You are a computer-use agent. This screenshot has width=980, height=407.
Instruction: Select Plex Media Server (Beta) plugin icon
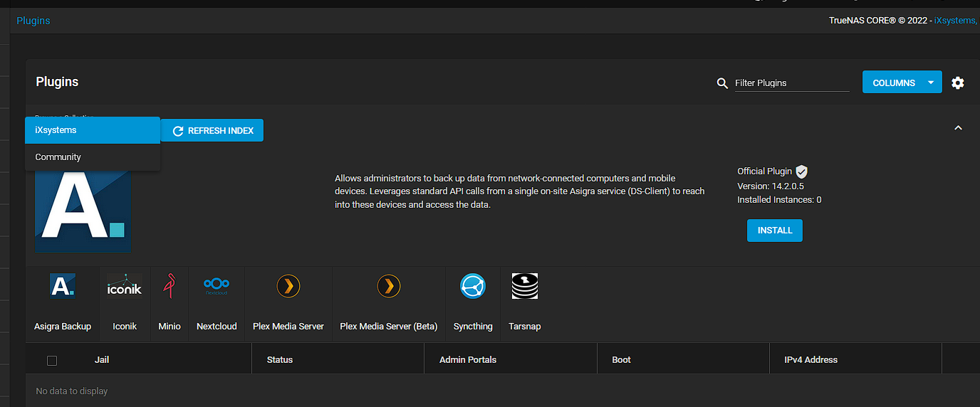(x=388, y=286)
